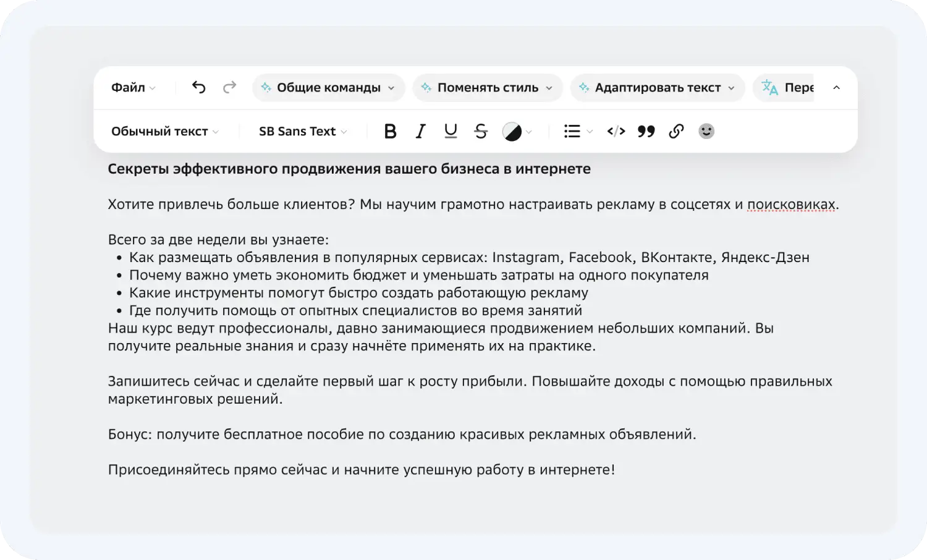Image resolution: width=927 pixels, height=560 pixels.
Task: Click the sparkle icon in Поменять стиль
Action: 426,87
